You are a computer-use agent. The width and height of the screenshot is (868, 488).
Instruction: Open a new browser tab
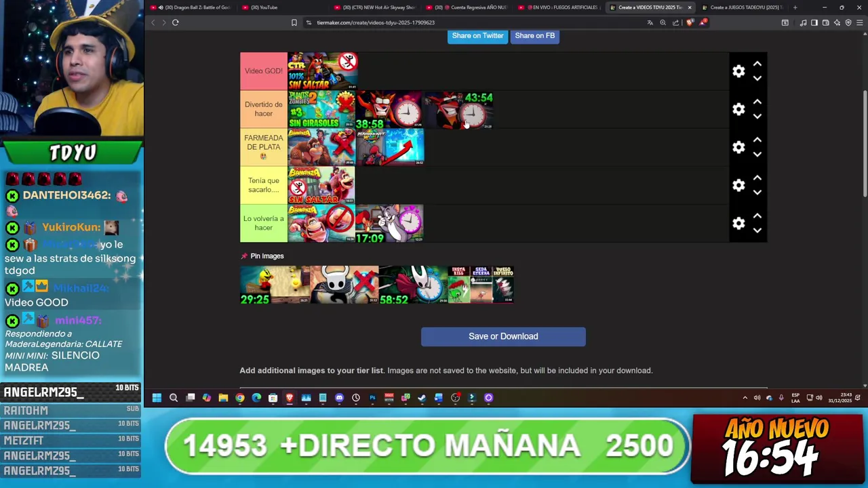tap(795, 7)
